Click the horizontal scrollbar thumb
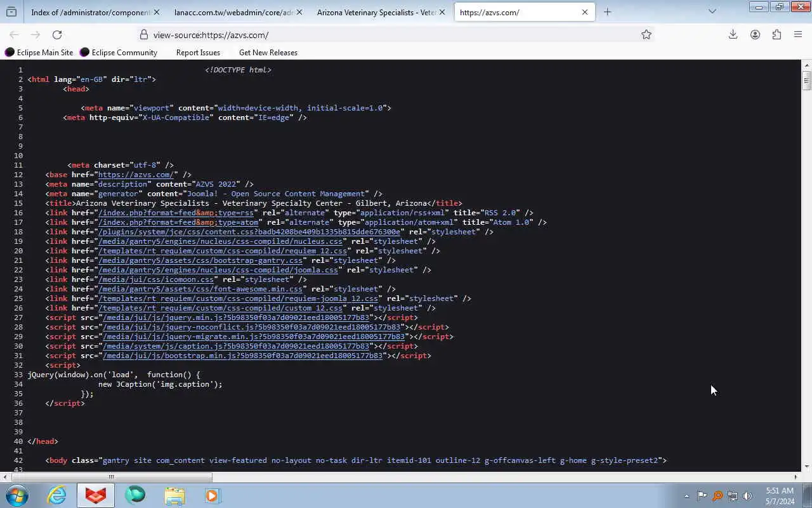 [x=111, y=477]
